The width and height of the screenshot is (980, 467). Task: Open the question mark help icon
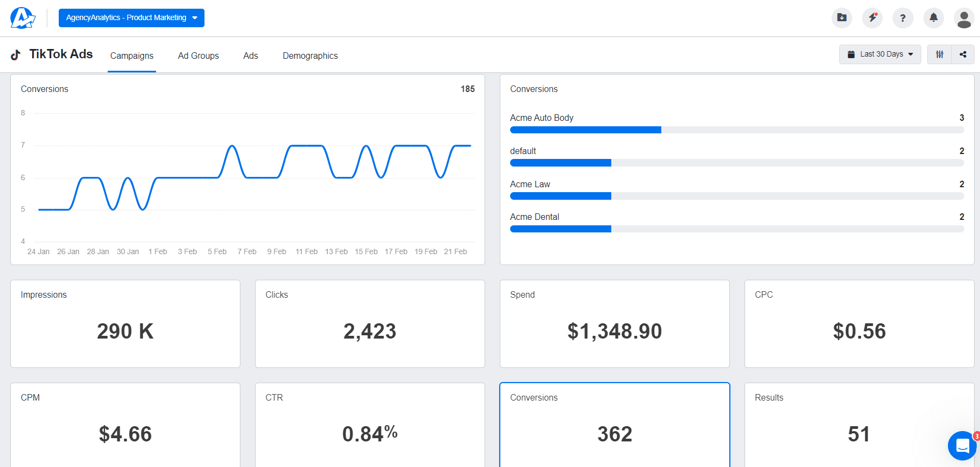(x=903, y=18)
